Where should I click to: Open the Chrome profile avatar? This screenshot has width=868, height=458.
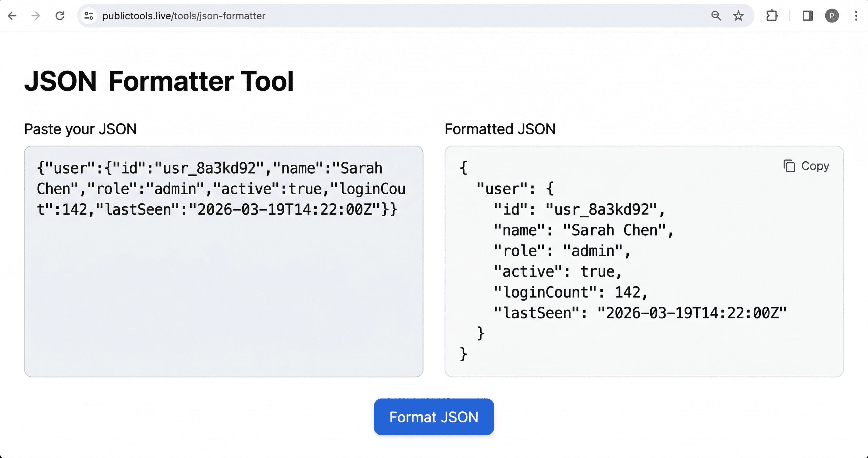pos(832,16)
